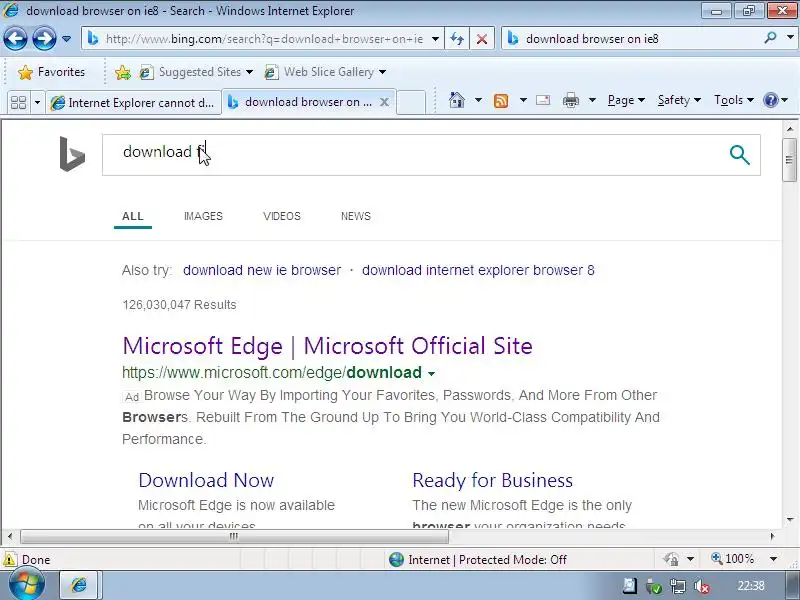
Task: Open 'download new ie browser' suggestion
Action: point(262,270)
